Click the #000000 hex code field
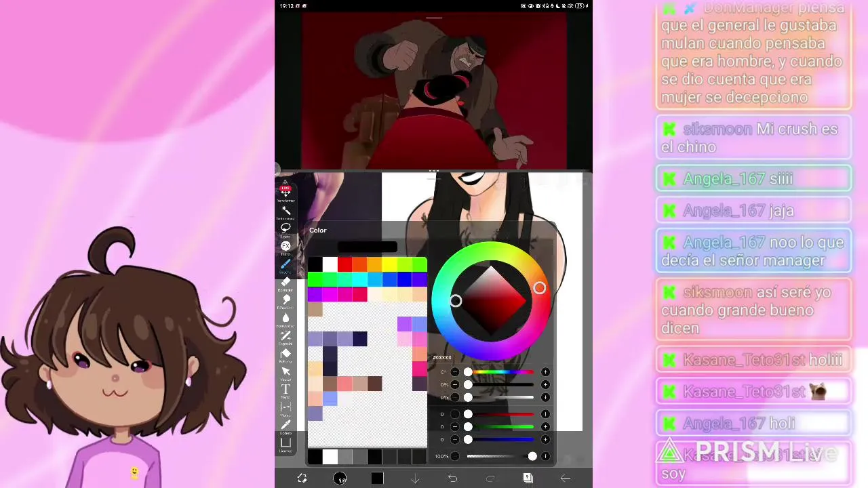Image resolution: width=868 pixels, height=488 pixels. point(442,357)
